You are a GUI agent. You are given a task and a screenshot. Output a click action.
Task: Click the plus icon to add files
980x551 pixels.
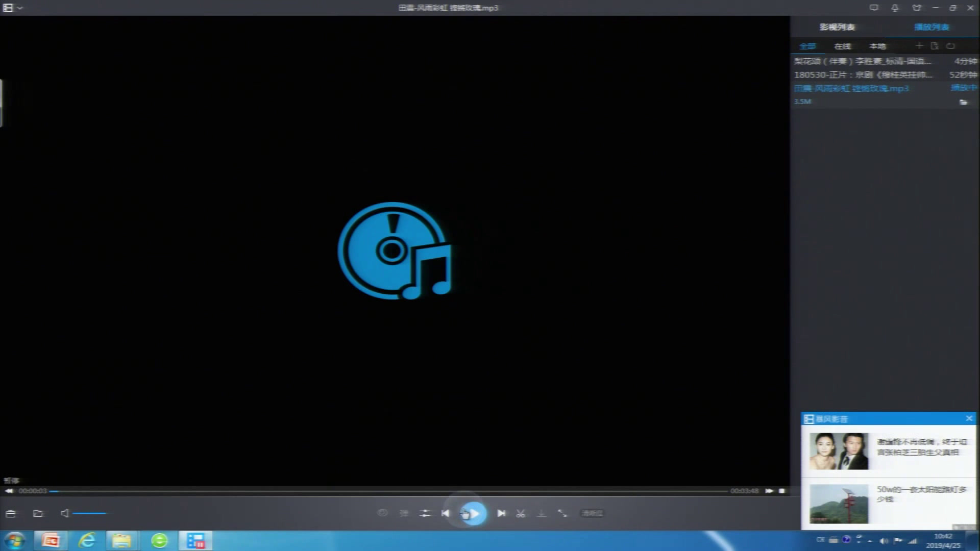(919, 46)
